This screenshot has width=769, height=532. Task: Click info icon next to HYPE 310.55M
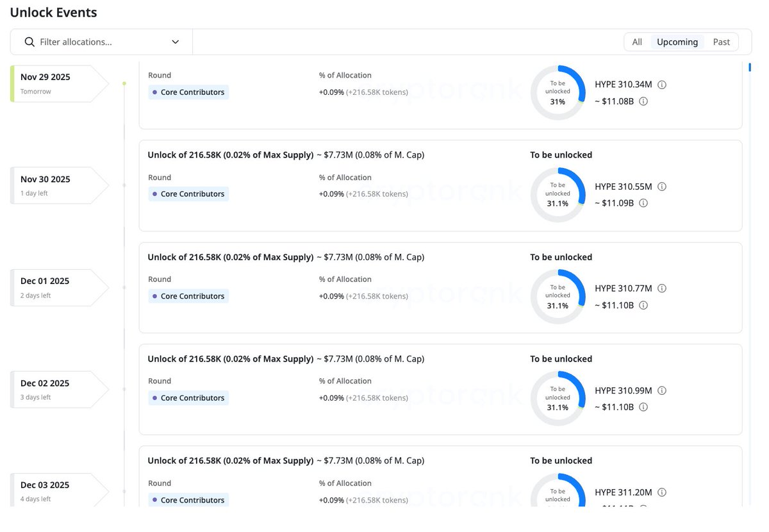pyautogui.click(x=662, y=187)
